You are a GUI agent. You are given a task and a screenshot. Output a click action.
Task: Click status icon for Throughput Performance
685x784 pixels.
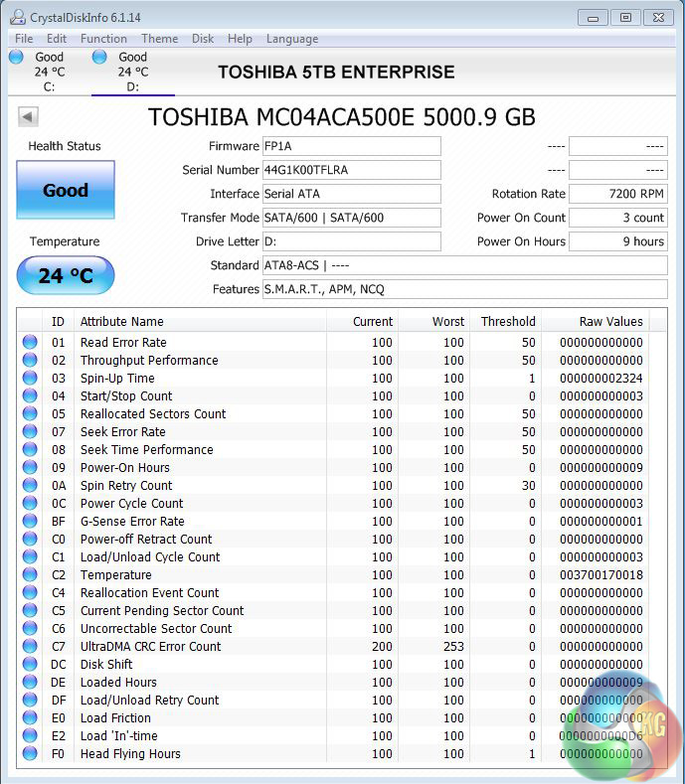(30, 360)
